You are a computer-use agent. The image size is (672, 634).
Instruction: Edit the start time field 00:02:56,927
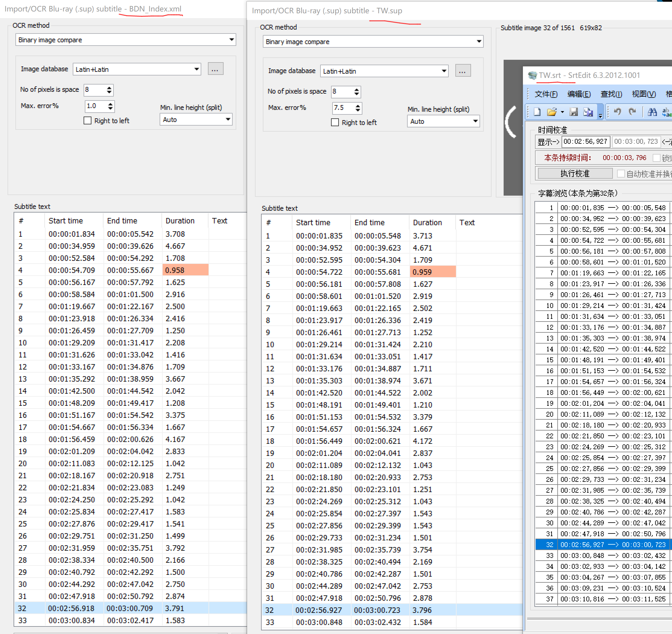(x=585, y=142)
